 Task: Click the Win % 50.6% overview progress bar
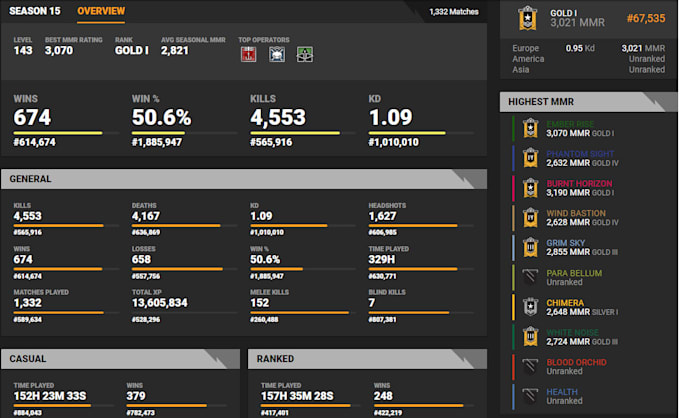(x=184, y=133)
